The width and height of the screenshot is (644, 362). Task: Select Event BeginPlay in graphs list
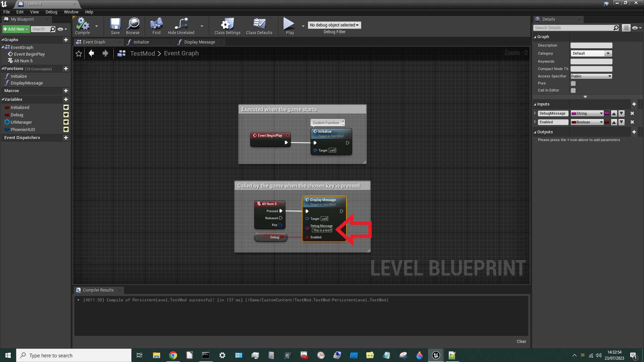[x=29, y=54]
